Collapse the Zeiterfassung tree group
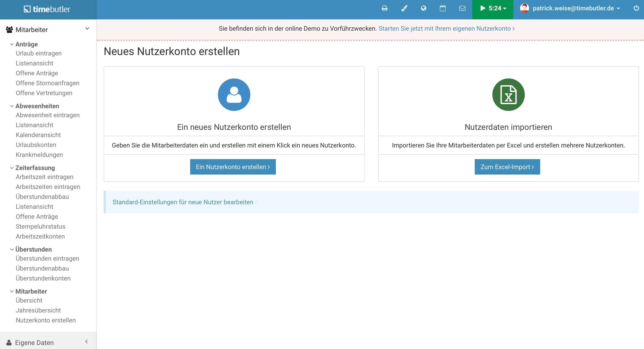The height and width of the screenshot is (349, 644). pos(35,168)
